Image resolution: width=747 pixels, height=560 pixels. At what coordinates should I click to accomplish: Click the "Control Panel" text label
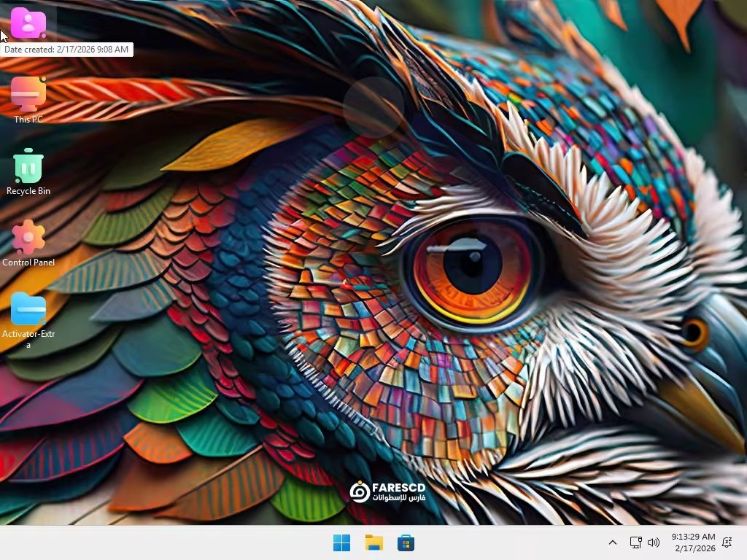(28, 262)
